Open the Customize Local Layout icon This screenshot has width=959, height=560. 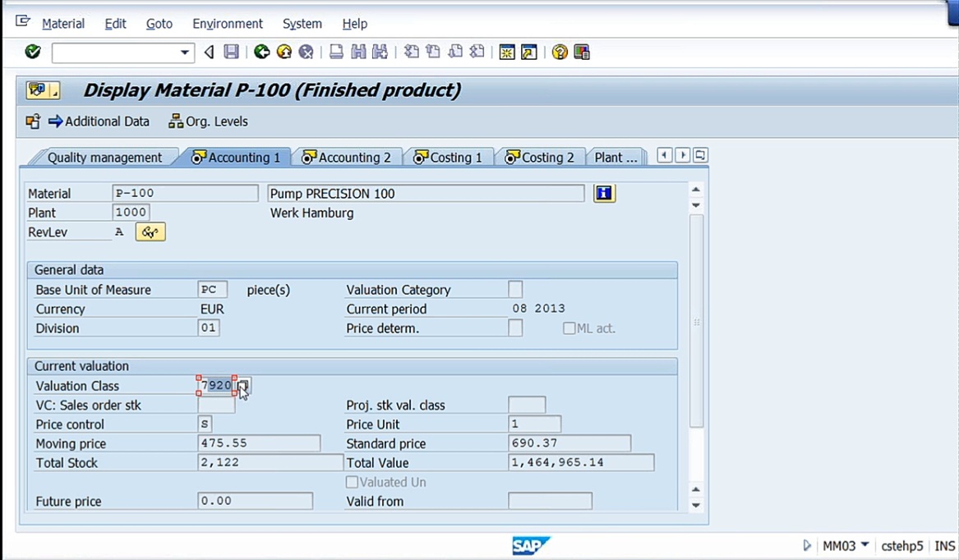(582, 52)
